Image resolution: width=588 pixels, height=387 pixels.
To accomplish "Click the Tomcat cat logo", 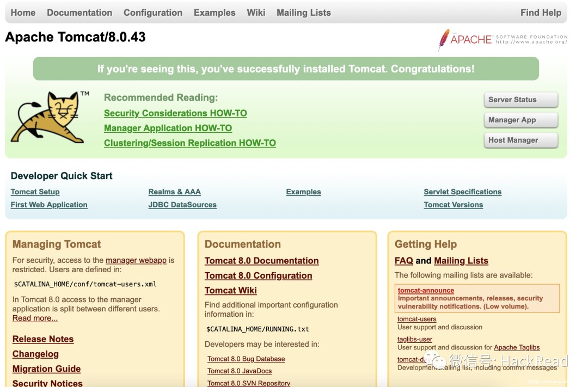I will click(50, 117).
